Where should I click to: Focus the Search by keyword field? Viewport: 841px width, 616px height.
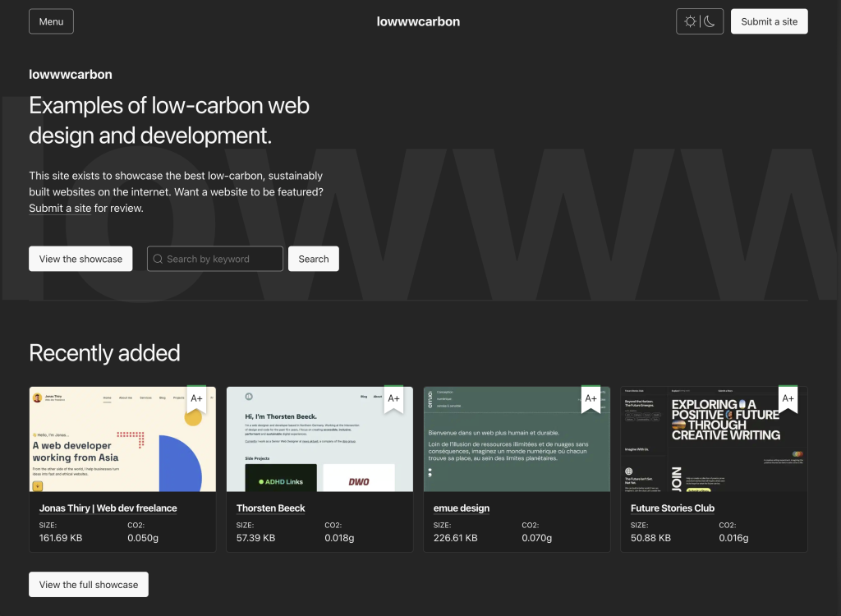click(215, 259)
